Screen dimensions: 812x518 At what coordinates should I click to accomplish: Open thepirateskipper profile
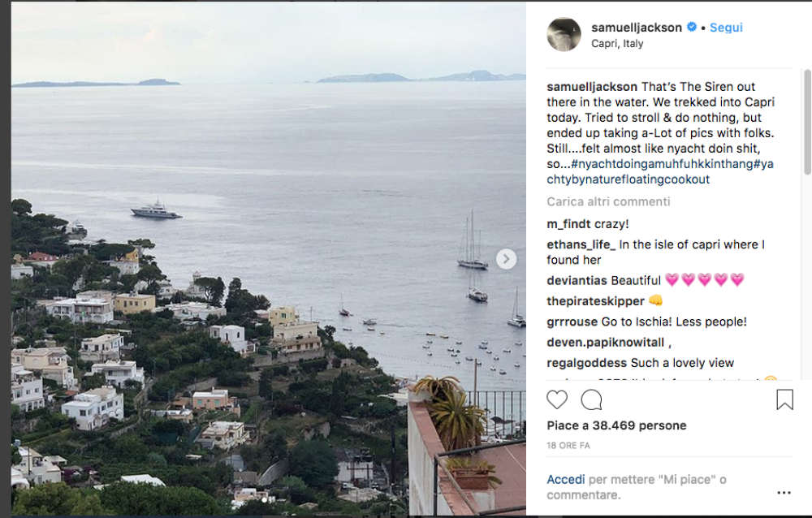pos(595,301)
